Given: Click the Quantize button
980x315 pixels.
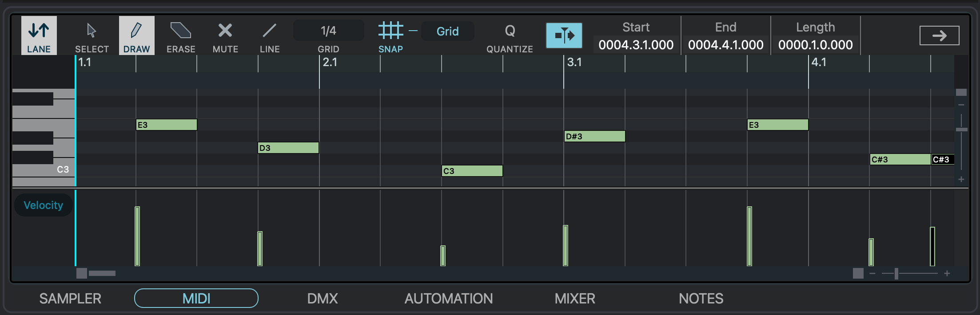Looking at the screenshot, I should (510, 35).
